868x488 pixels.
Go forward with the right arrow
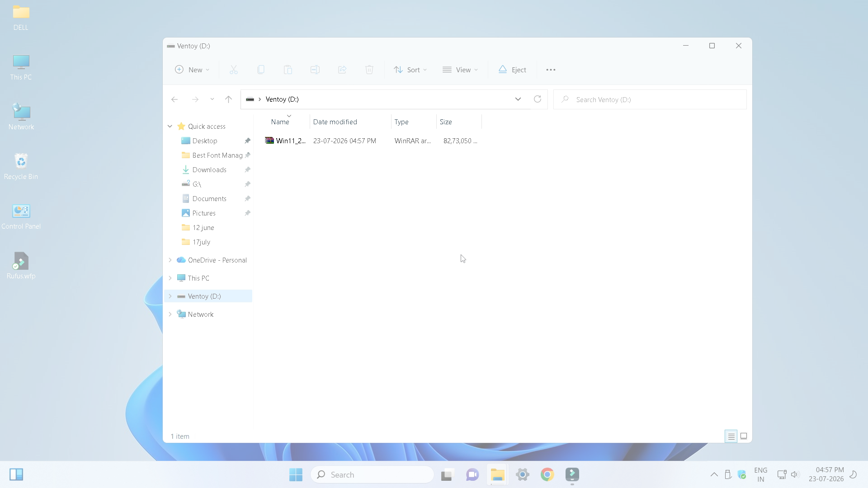click(x=195, y=99)
